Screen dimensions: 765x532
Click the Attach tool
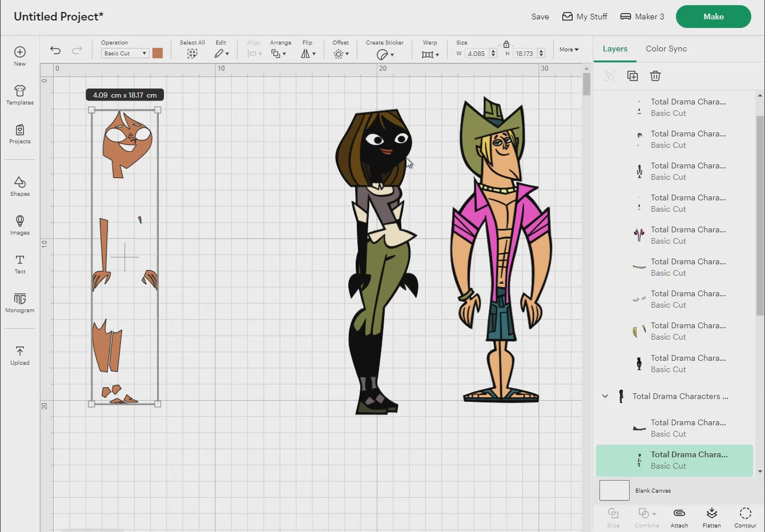(679, 517)
